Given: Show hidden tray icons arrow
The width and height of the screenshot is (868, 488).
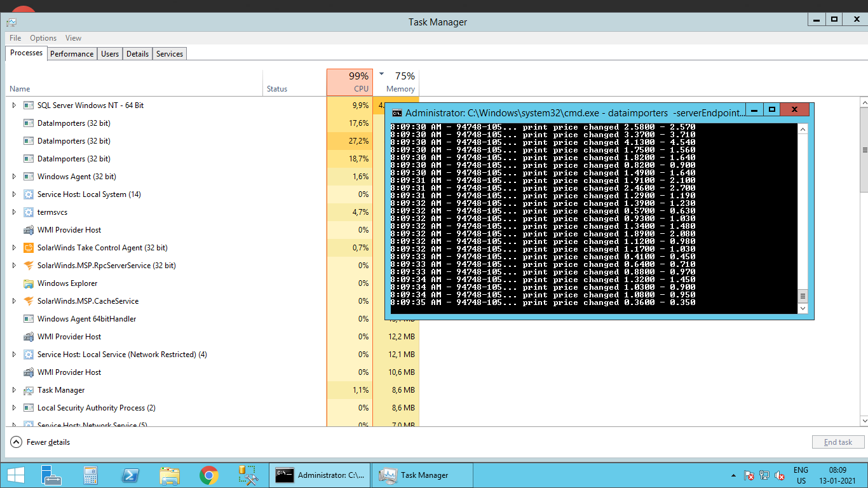Looking at the screenshot, I should [734, 475].
